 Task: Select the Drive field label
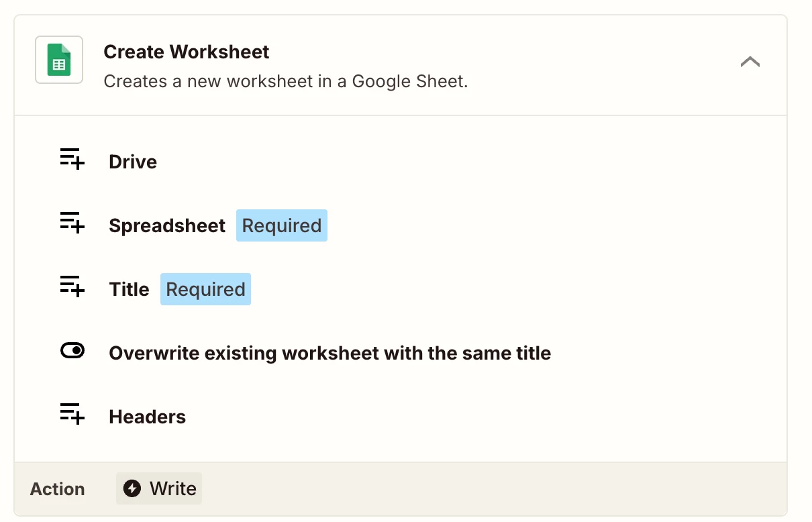click(x=133, y=162)
